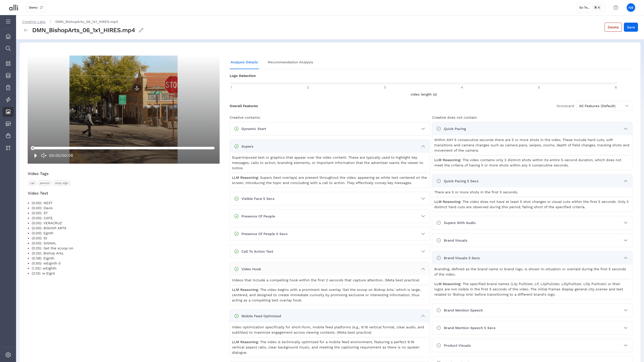The height and width of the screenshot is (362, 644).
Task: Click the pencil icon to rename file
Action: 141,30
